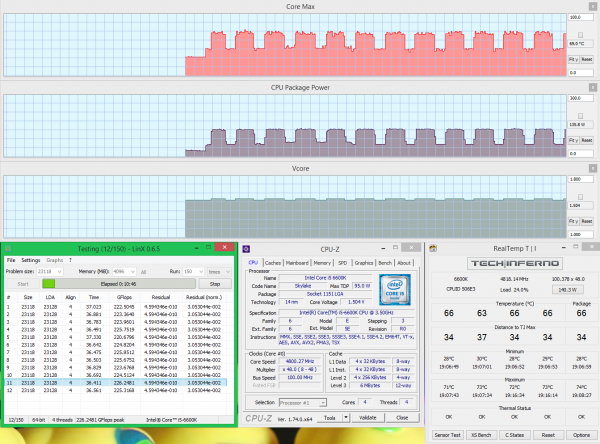Screen dimensions: 600x444
Task: Close the LinX window
Action: tap(225, 247)
